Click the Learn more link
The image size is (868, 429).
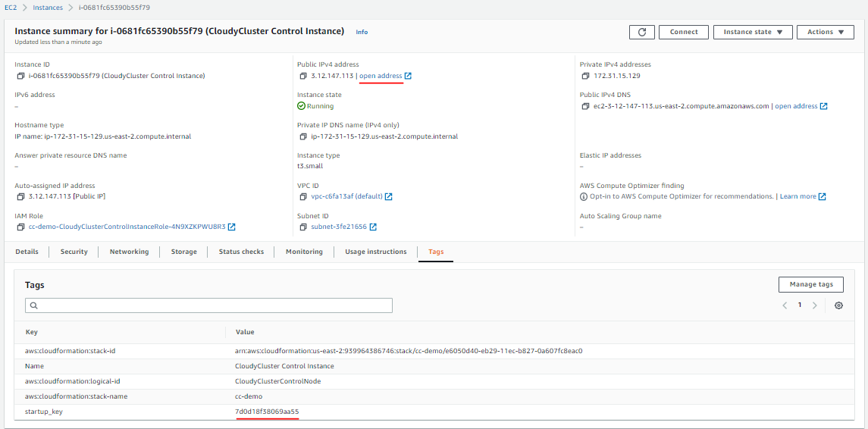point(797,196)
